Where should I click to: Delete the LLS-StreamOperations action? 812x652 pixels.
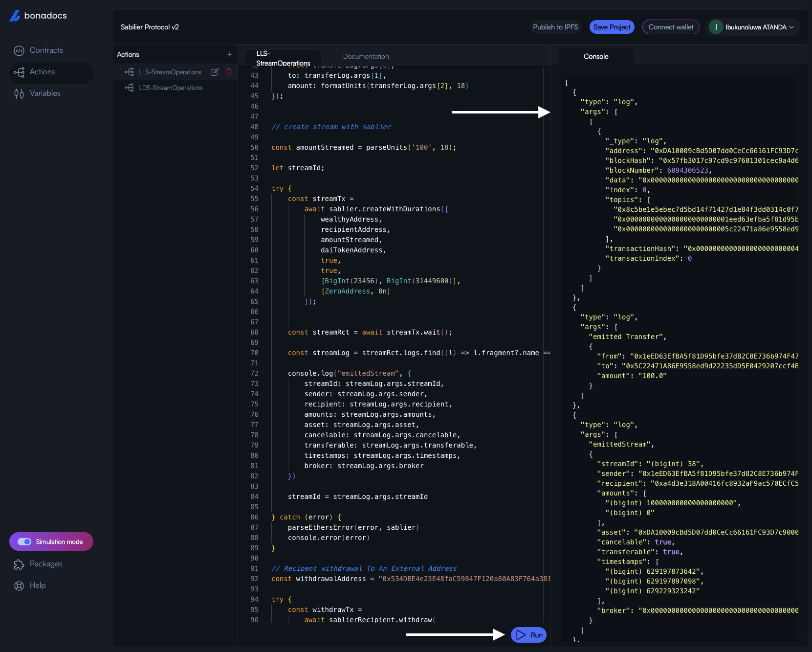click(229, 72)
